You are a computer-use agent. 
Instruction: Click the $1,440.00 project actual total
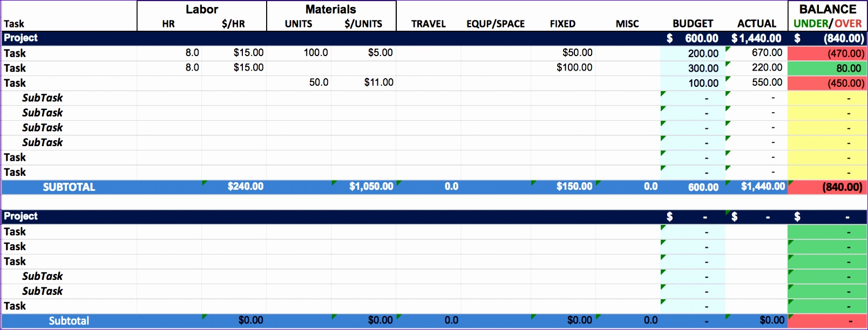coord(756,38)
